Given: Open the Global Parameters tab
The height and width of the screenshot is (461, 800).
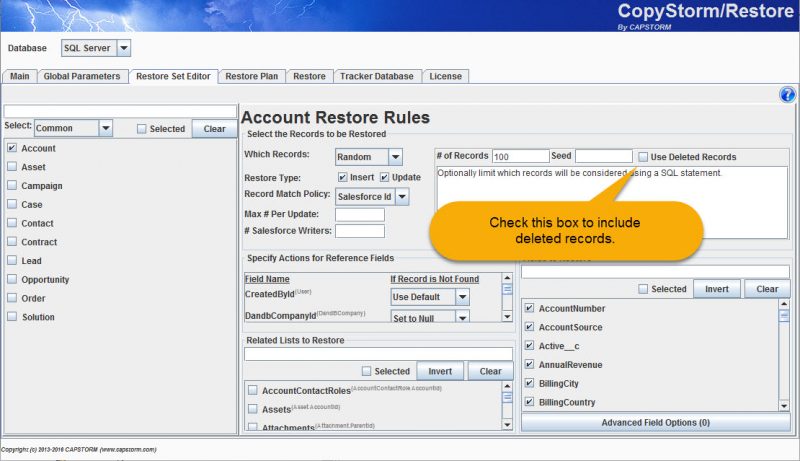Looking at the screenshot, I should 82,76.
